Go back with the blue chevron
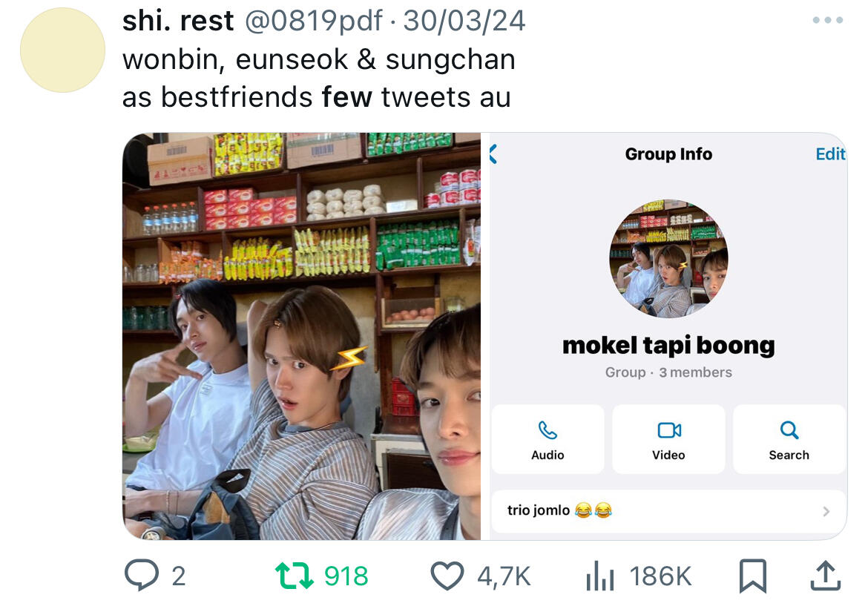Image resolution: width=868 pixels, height=609 pixels. point(493,154)
